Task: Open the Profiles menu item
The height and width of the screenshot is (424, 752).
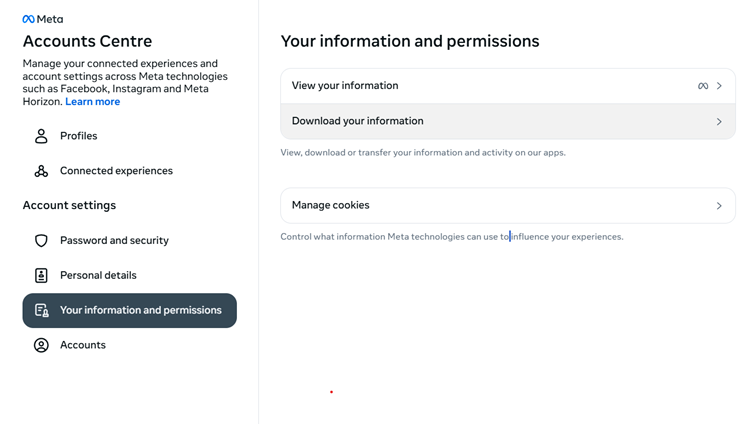Action: click(129, 136)
